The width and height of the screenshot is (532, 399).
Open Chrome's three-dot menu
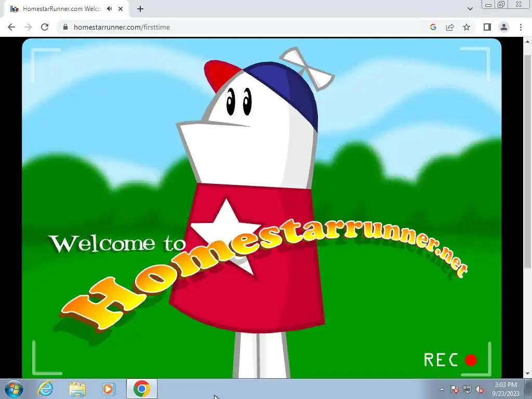point(521,27)
